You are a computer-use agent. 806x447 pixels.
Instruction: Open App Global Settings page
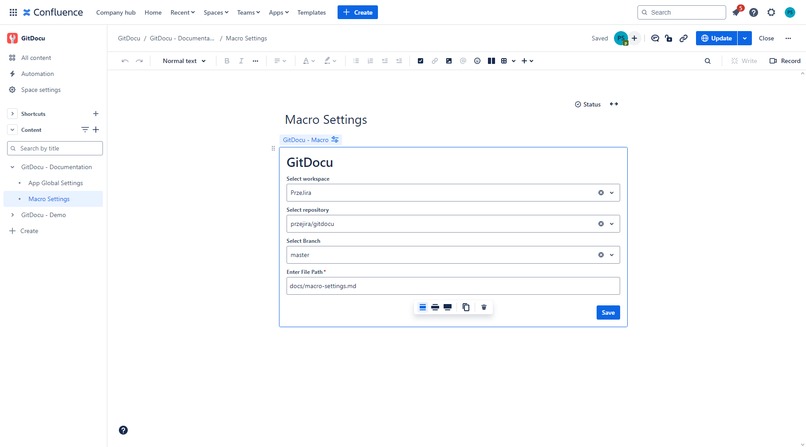(56, 183)
